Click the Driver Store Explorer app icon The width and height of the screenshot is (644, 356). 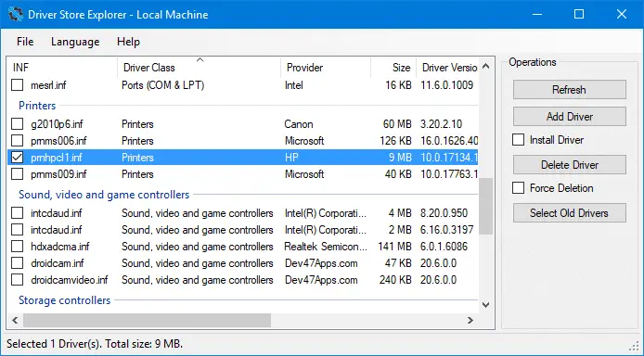pyautogui.click(x=15, y=15)
